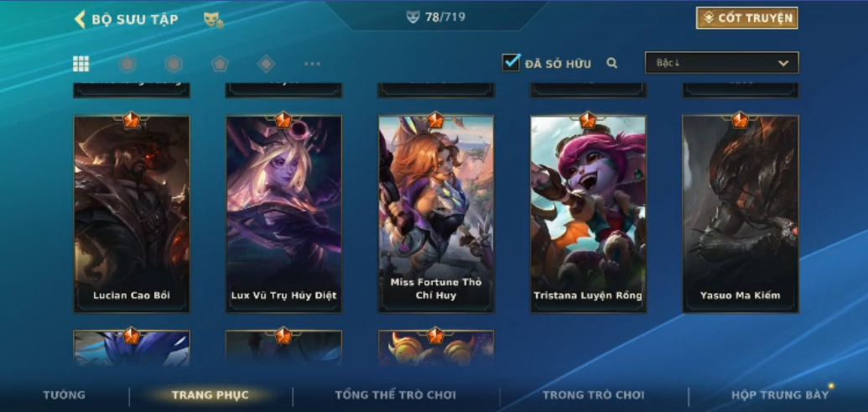Image resolution: width=868 pixels, height=412 pixels.
Task: Open the Cốt Truyện button
Action: 746,18
